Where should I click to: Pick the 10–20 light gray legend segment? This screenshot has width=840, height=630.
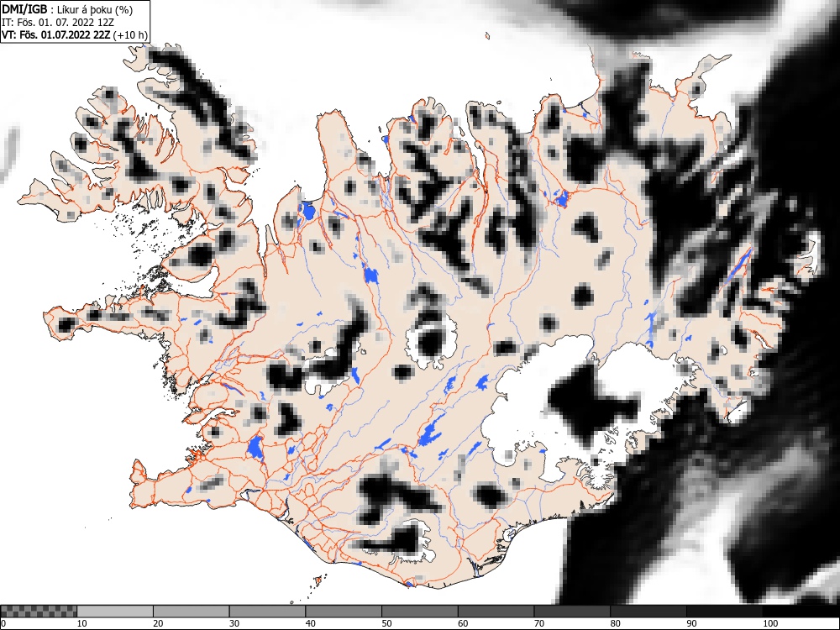coord(115,612)
